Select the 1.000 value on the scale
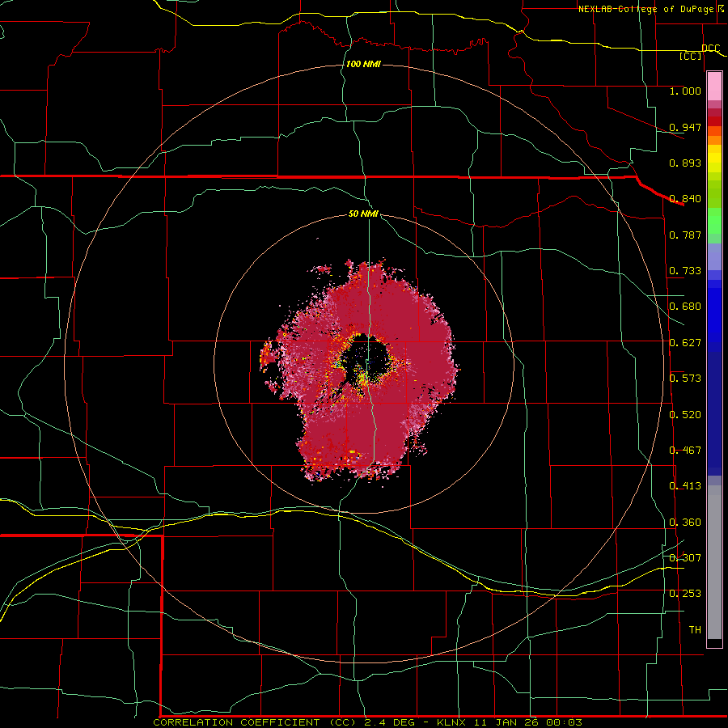The image size is (728, 728). pyautogui.click(x=685, y=91)
